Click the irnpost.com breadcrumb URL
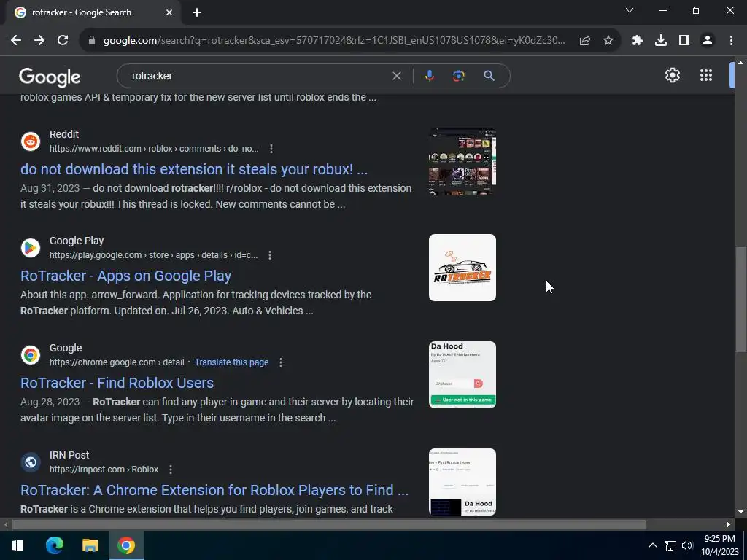 tap(104, 470)
